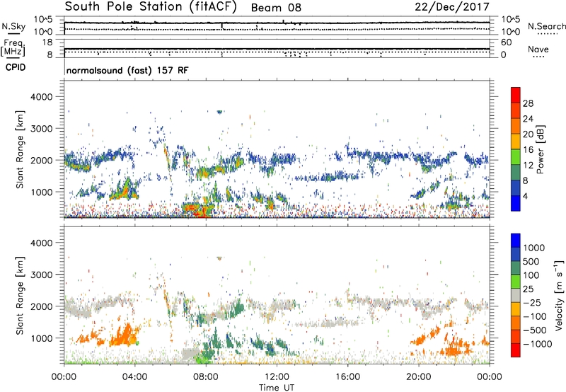The width and height of the screenshot is (566, 392).
Task: Click the '-500' velocity colorbar tick label
Action: 536,330
